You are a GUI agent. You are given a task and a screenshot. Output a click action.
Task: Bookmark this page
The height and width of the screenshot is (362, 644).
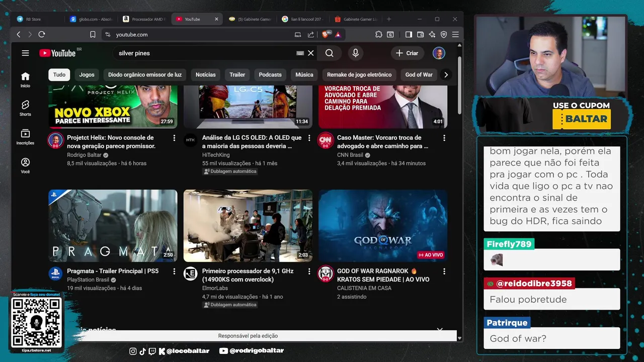tap(93, 34)
